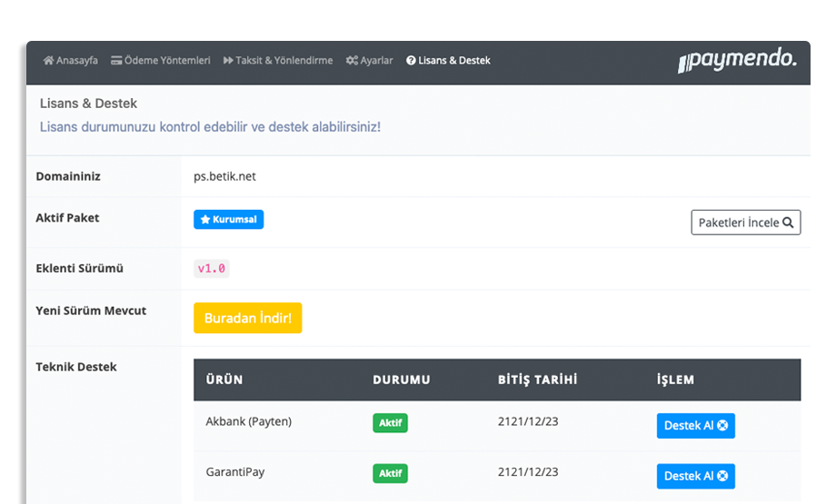Click the Eklenti Sürümü label

(x=79, y=269)
